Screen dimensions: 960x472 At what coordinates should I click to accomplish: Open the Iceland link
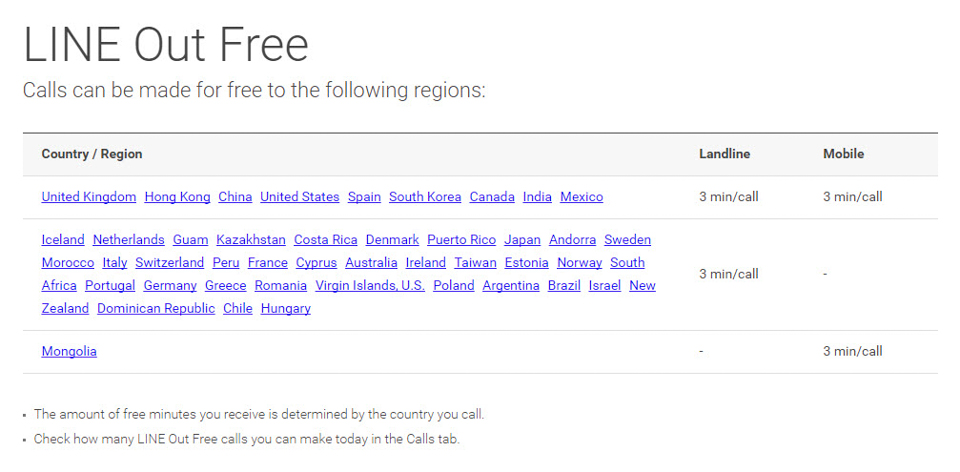coord(63,239)
